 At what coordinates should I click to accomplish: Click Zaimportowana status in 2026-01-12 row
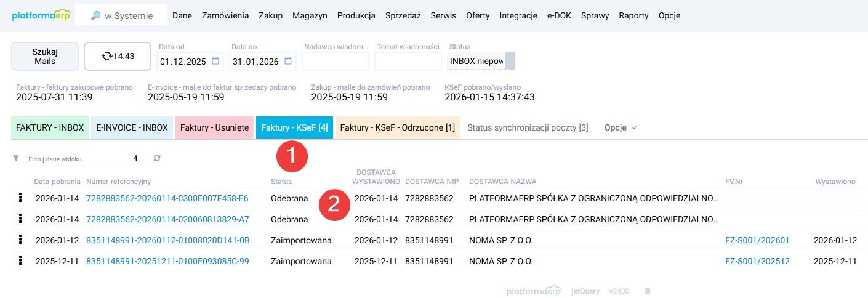coord(301,240)
